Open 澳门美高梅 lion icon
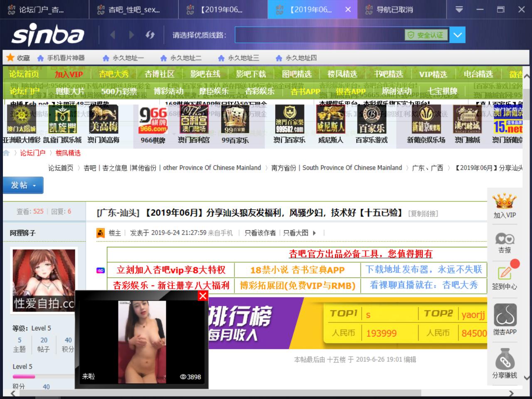532x399 pixels. (x=104, y=119)
